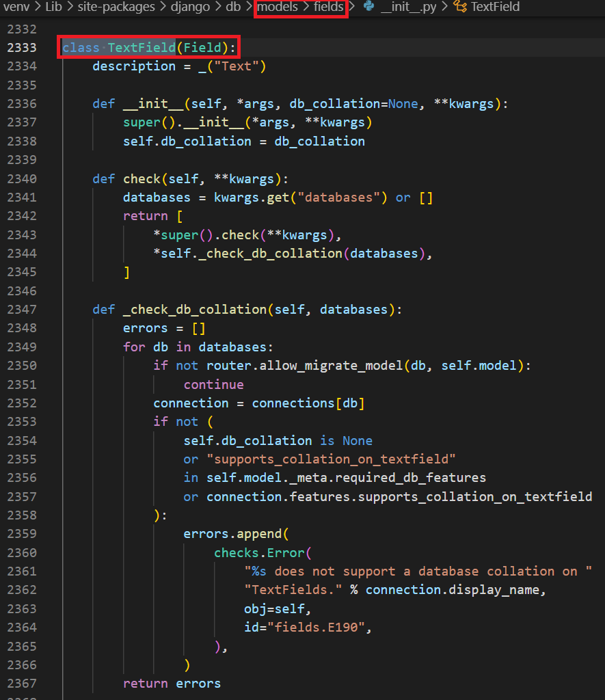The image size is (605, 700).
Task: Click line number 2333 in the gutter
Action: [x=22, y=47]
